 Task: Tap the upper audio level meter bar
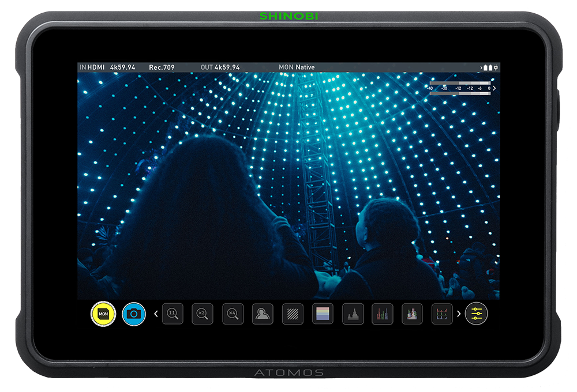460,83
